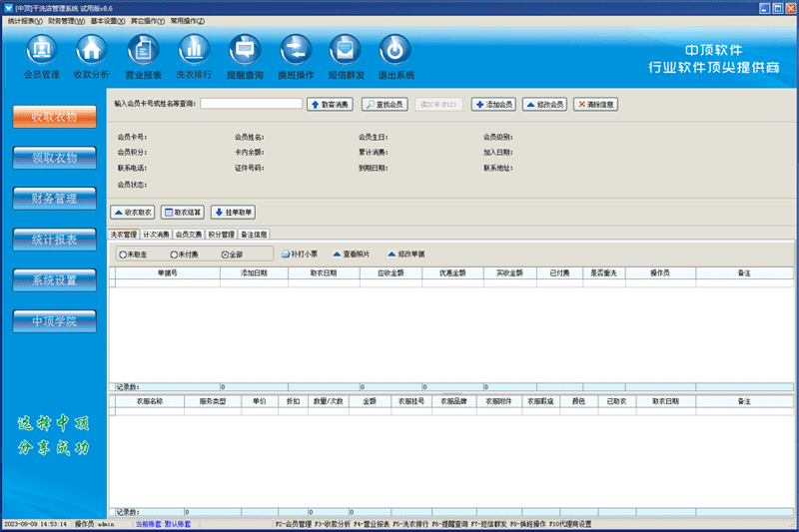Select 未取走 radio button
Viewport: 799px width, 532px height.
point(133,255)
